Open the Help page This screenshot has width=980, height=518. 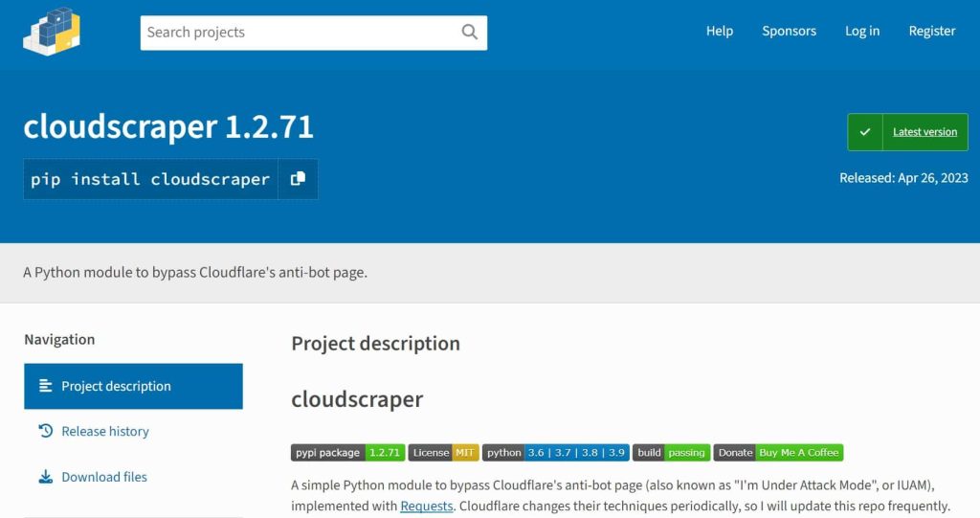(x=720, y=31)
